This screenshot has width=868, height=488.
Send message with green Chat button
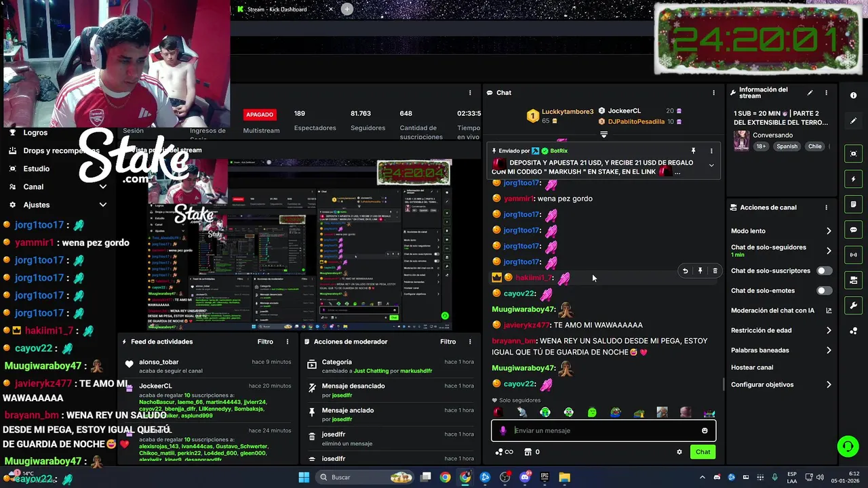703,452
